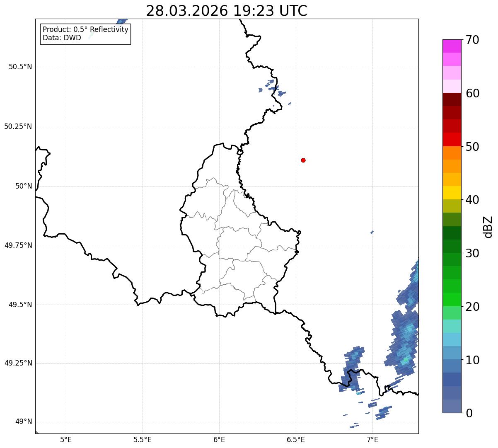The width and height of the screenshot is (498, 448).
Task: Click the 40 tick label on colorbar
Action: (472, 200)
